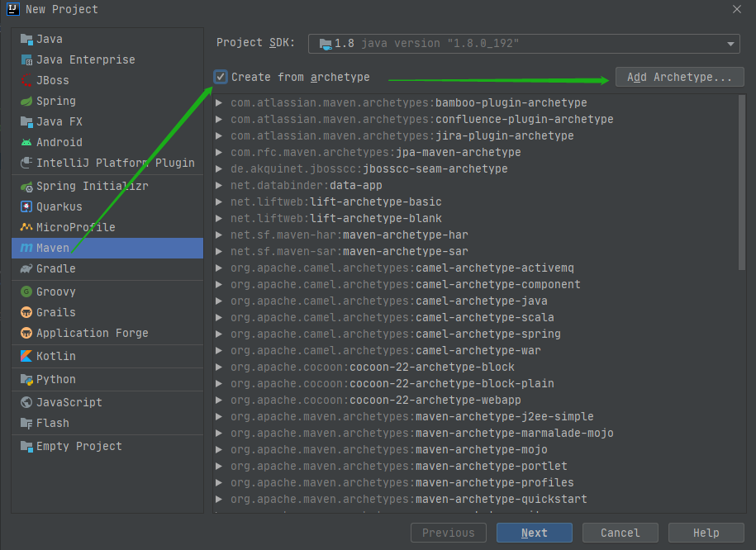Select camel-archetype-scala row
The image size is (756, 550).
pyautogui.click(x=475, y=317)
